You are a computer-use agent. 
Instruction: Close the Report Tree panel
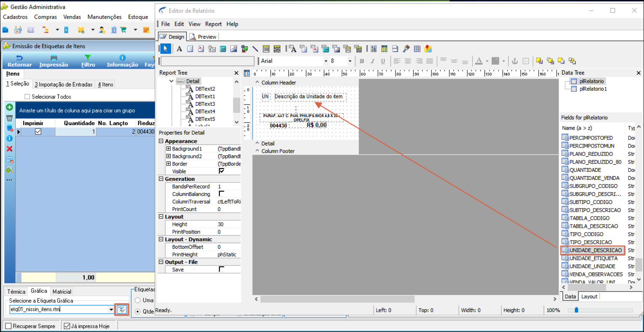236,73
